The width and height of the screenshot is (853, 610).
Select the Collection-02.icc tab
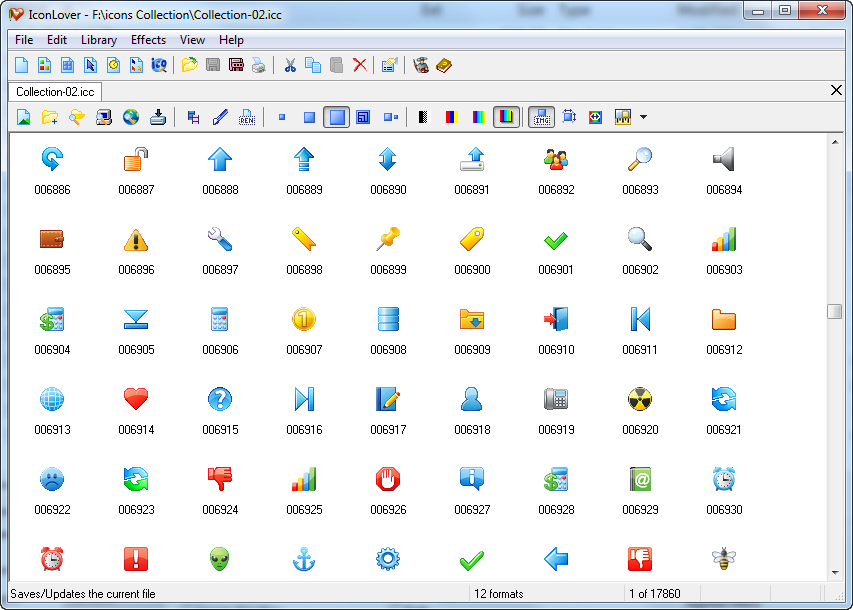click(x=55, y=91)
